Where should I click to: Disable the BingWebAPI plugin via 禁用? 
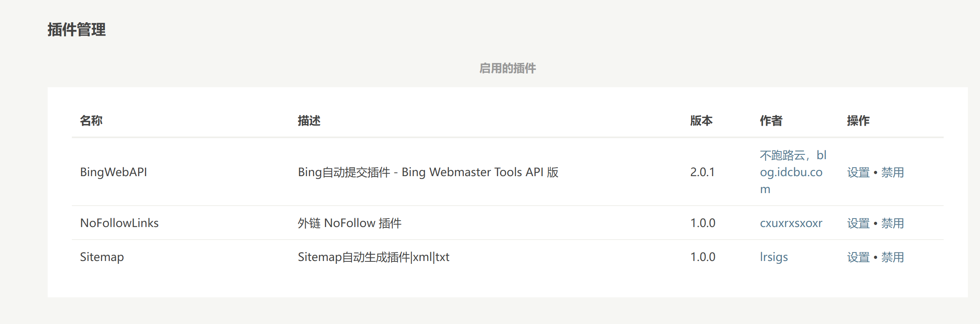(892, 173)
